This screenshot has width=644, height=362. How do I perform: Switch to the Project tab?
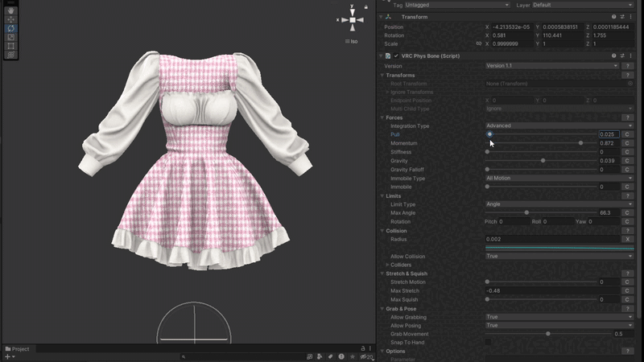[17, 348]
